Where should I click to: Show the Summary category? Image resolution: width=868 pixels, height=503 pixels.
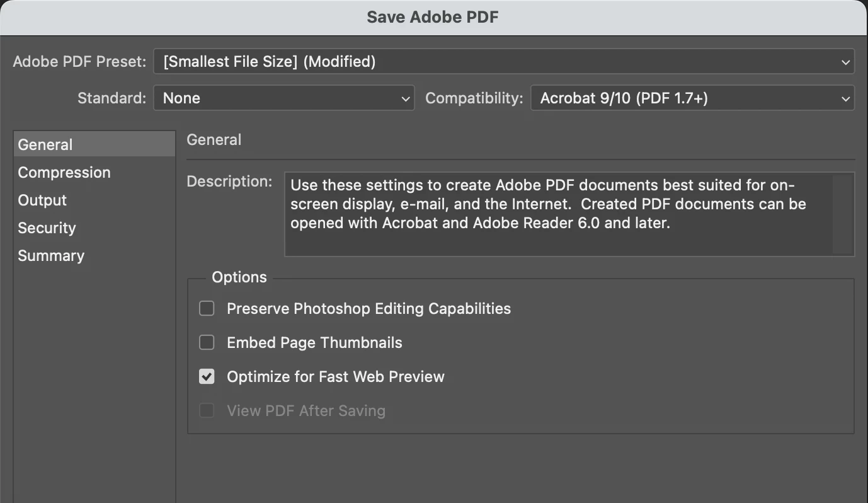51,256
